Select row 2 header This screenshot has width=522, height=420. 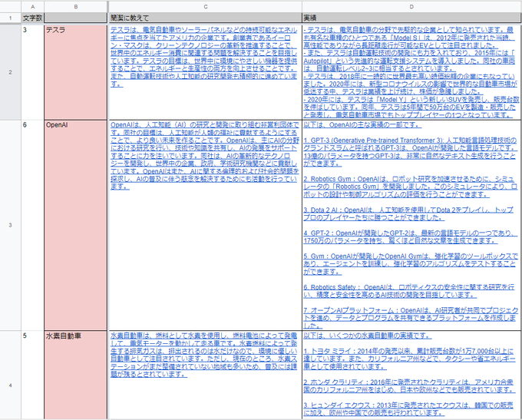click(x=10, y=72)
